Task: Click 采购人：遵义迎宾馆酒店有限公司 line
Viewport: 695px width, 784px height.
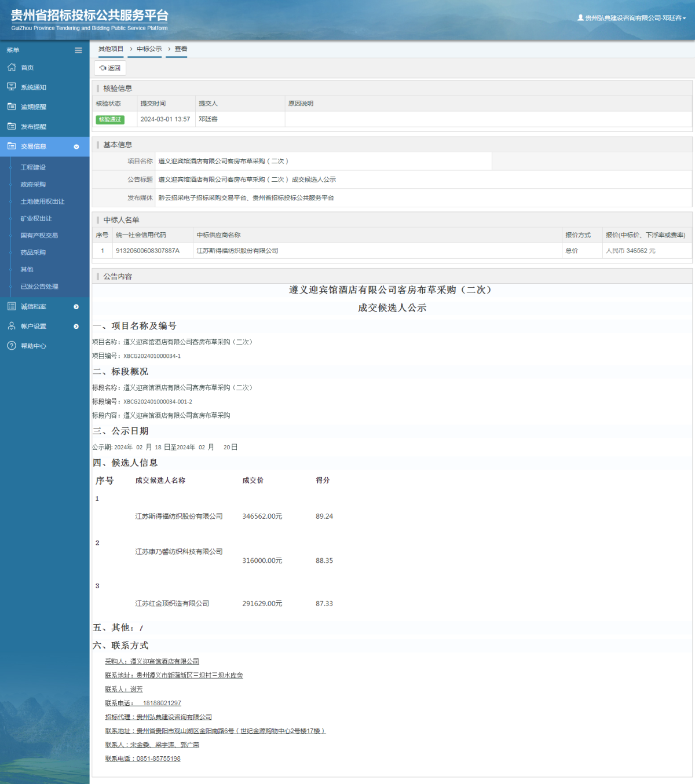Action: point(152,661)
